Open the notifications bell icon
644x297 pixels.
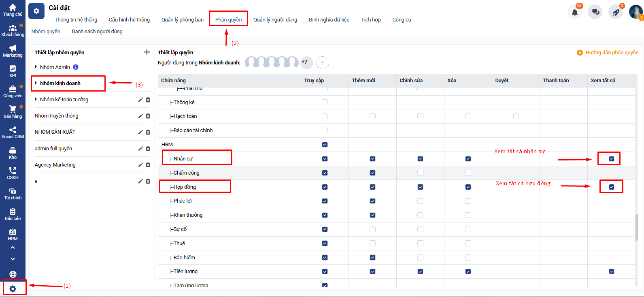574,12
